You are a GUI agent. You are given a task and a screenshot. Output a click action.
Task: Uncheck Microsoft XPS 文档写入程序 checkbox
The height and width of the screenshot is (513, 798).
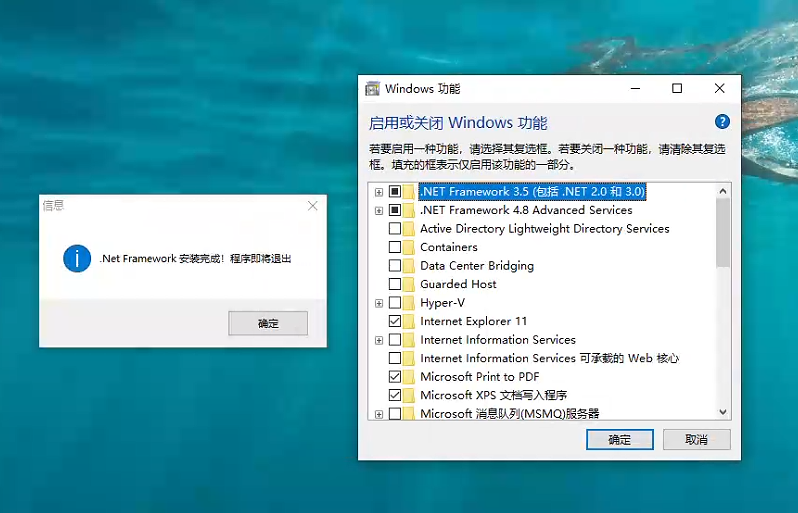tap(395, 395)
